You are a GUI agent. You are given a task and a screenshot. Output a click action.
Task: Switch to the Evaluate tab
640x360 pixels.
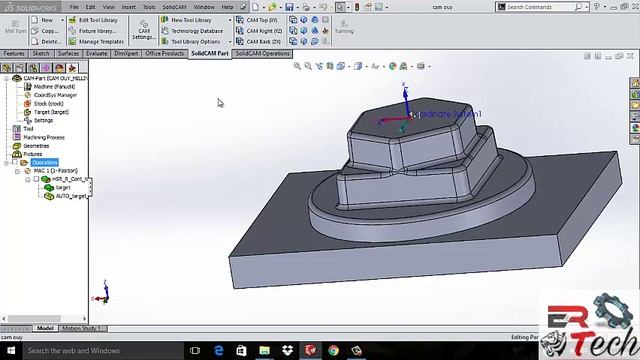(x=96, y=53)
